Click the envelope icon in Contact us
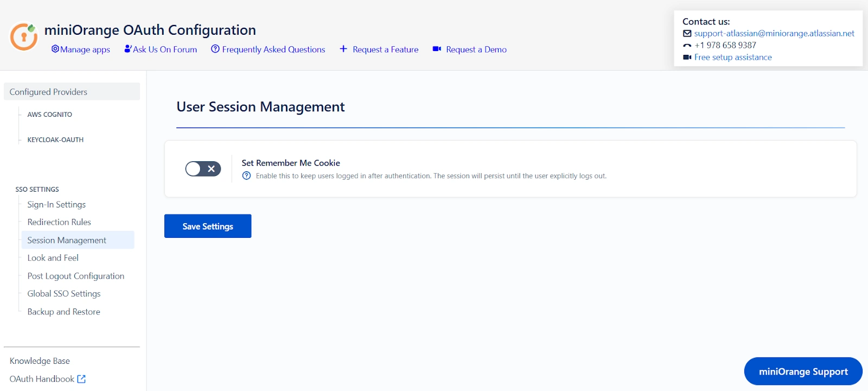This screenshot has width=868, height=391. (687, 34)
